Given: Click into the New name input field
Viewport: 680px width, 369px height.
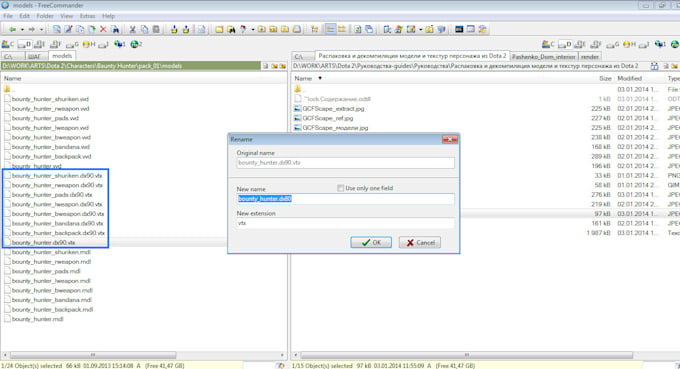Looking at the screenshot, I should click(x=345, y=199).
